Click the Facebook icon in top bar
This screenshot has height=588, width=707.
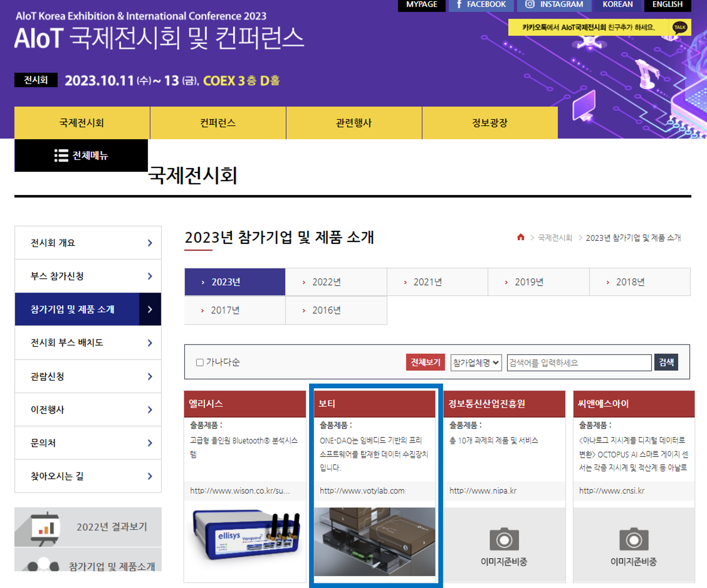coord(459,4)
